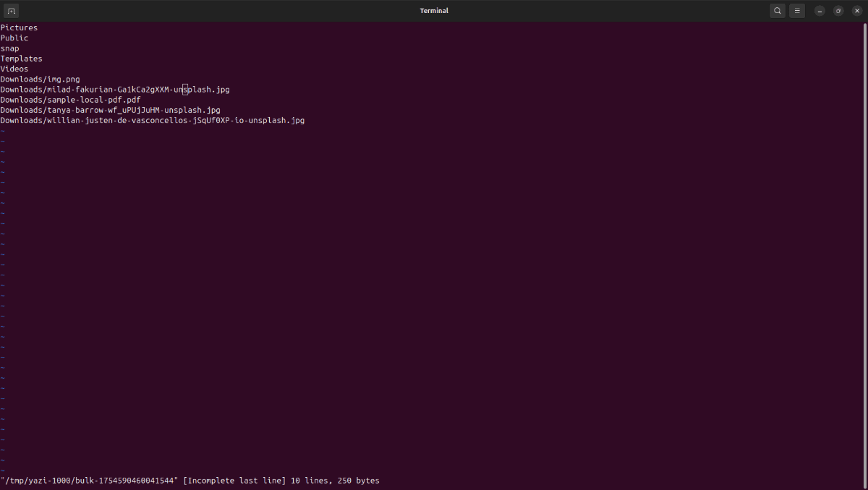Click the vim status line file path
This screenshot has height=490, width=868.
(x=90, y=481)
